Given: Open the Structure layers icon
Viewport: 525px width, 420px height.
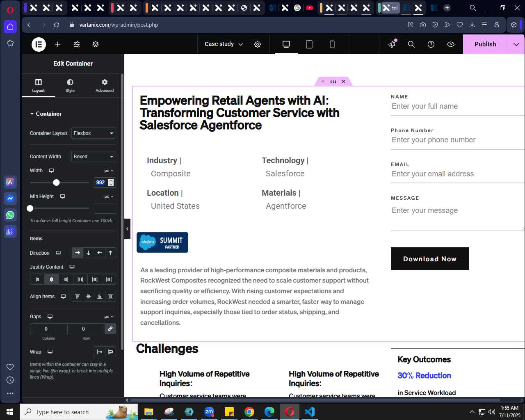Looking at the screenshot, I should point(96,44).
